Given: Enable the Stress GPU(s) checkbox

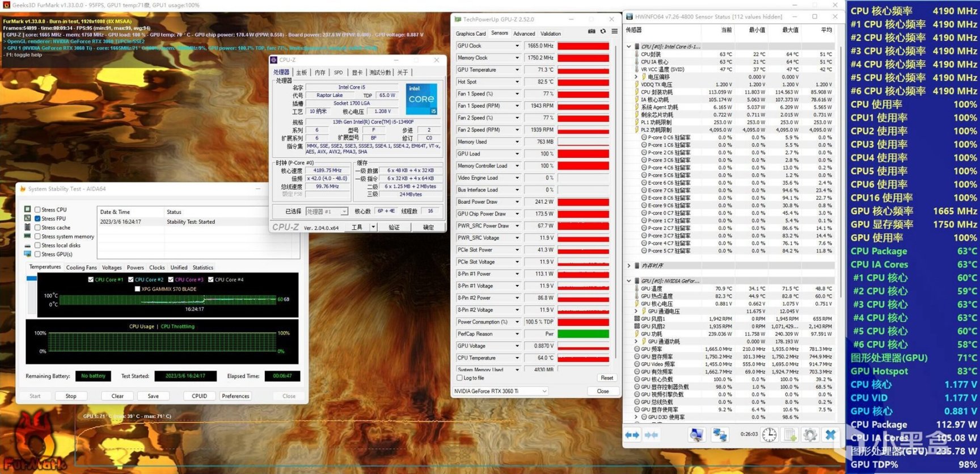Looking at the screenshot, I should (37, 254).
